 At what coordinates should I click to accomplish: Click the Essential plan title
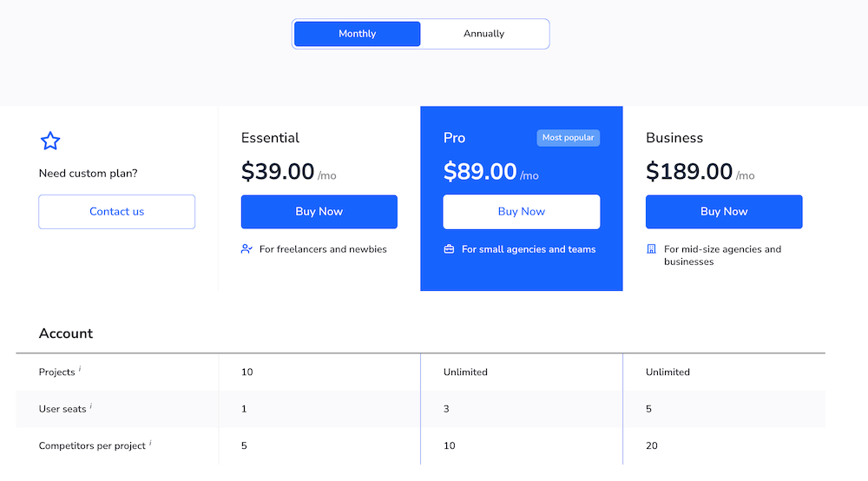tap(270, 138)
